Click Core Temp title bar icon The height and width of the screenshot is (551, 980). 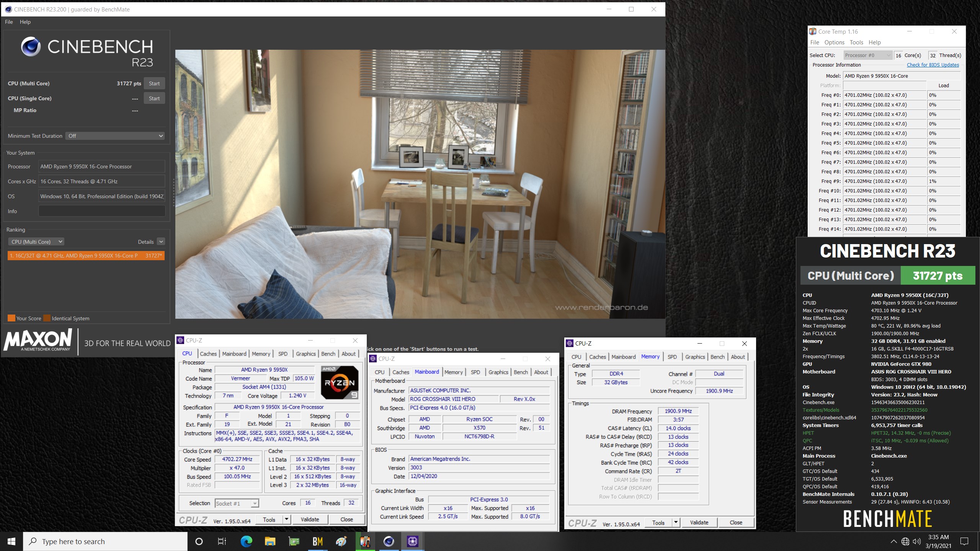coord(813,31)
